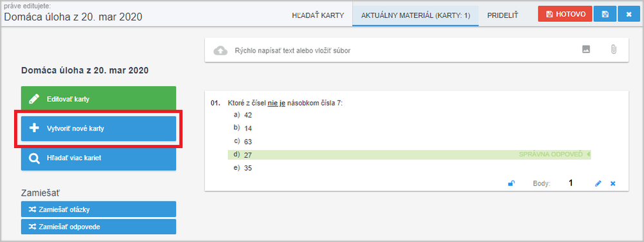
Task: Select the highlighted answer d) 27
Action: [409, 154]
